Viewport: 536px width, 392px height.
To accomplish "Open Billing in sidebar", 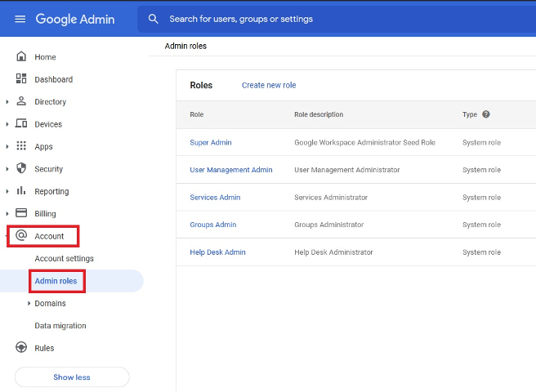I will [45, 214].
